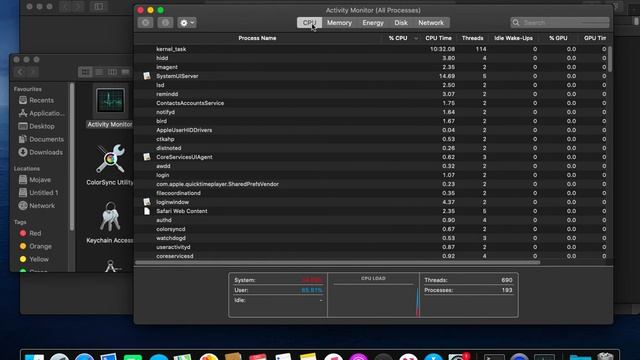Select the ctkahp process row
This screenshot has height=360, width=640.
point(371,139)
